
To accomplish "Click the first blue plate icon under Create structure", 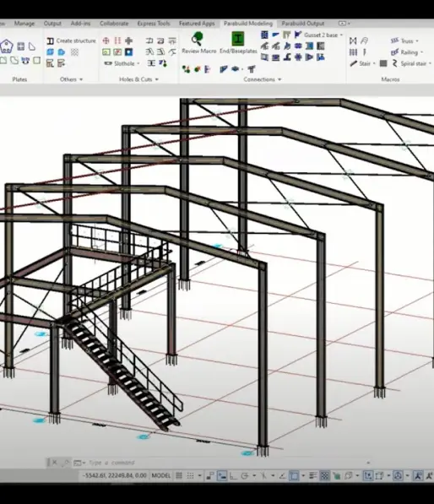I will [x=50, y=52].
